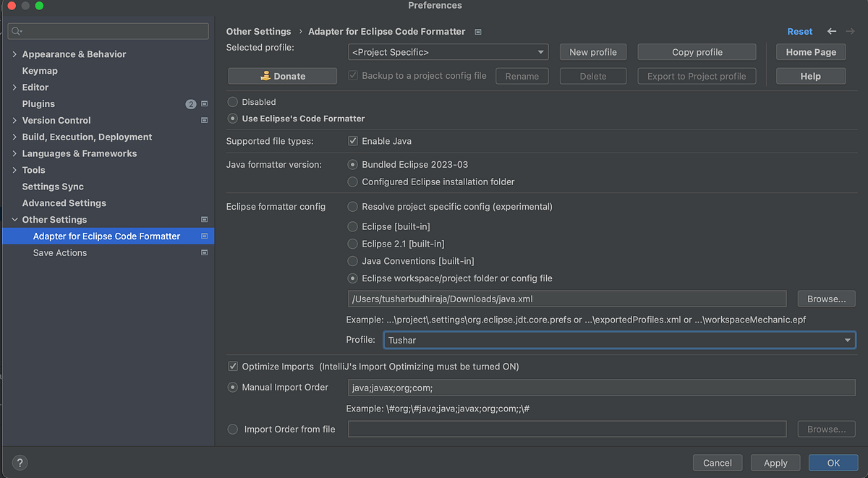This screenshot has height=478, width=868.
Task: Click the help question mark icon
Action: click(19, 462)
